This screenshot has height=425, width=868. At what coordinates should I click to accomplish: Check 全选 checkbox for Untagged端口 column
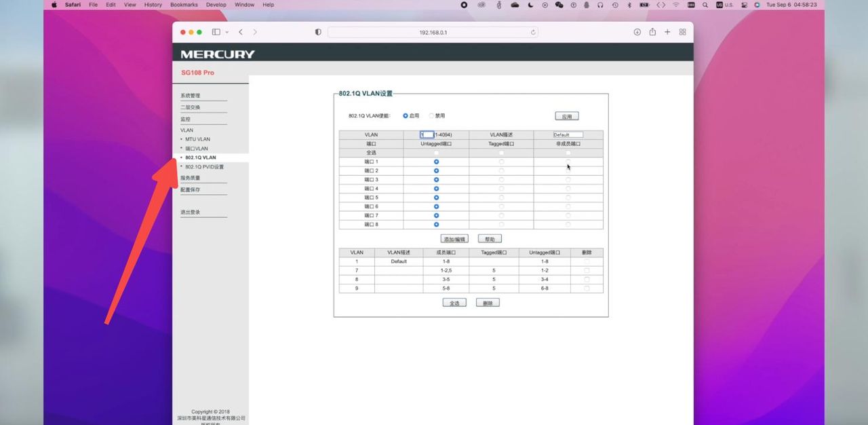436,153
